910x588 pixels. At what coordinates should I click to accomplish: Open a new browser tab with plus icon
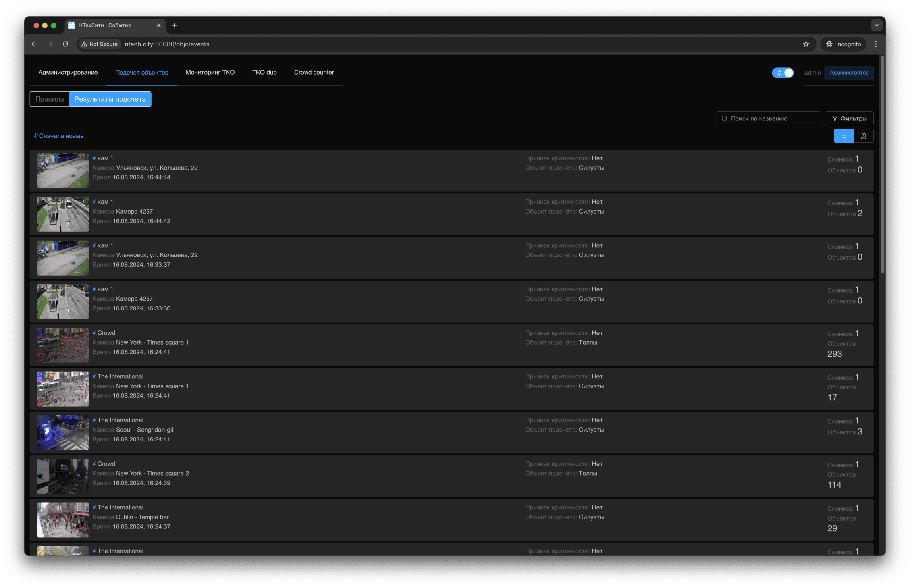pyautogui.click(x=175, y=25)
